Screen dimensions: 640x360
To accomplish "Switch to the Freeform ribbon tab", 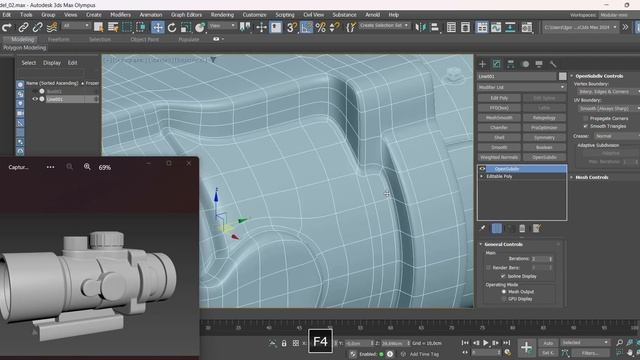I will click(x=58, y=40).
